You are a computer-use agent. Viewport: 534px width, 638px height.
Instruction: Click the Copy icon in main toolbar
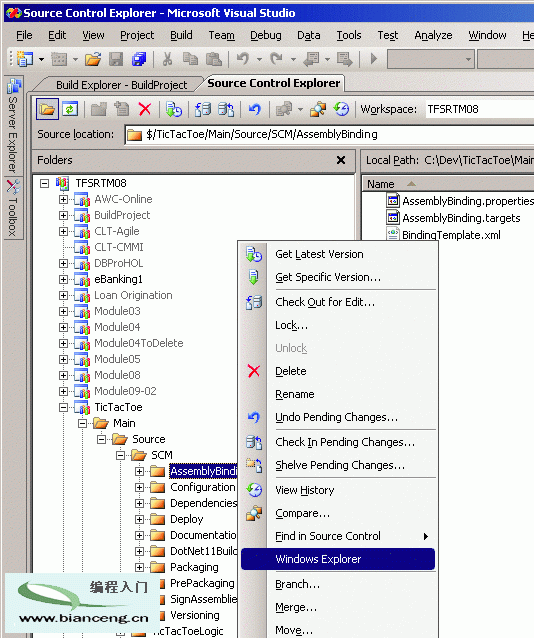point(190,59)
